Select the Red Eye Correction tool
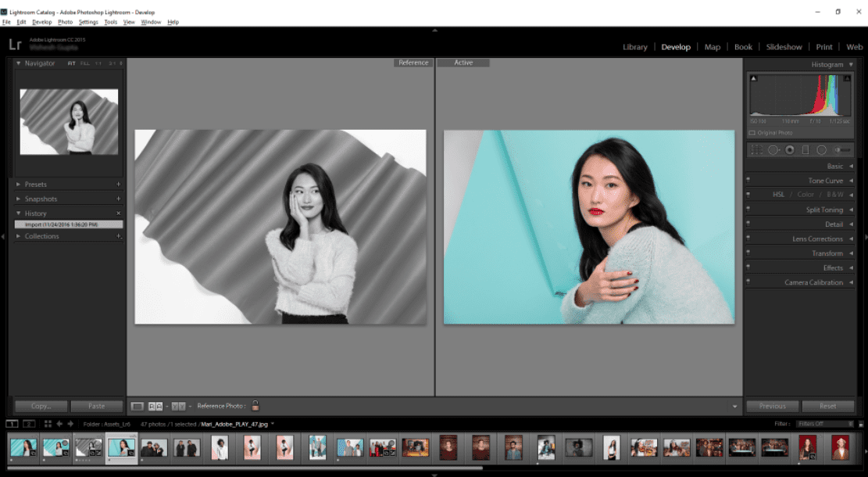 789,149
